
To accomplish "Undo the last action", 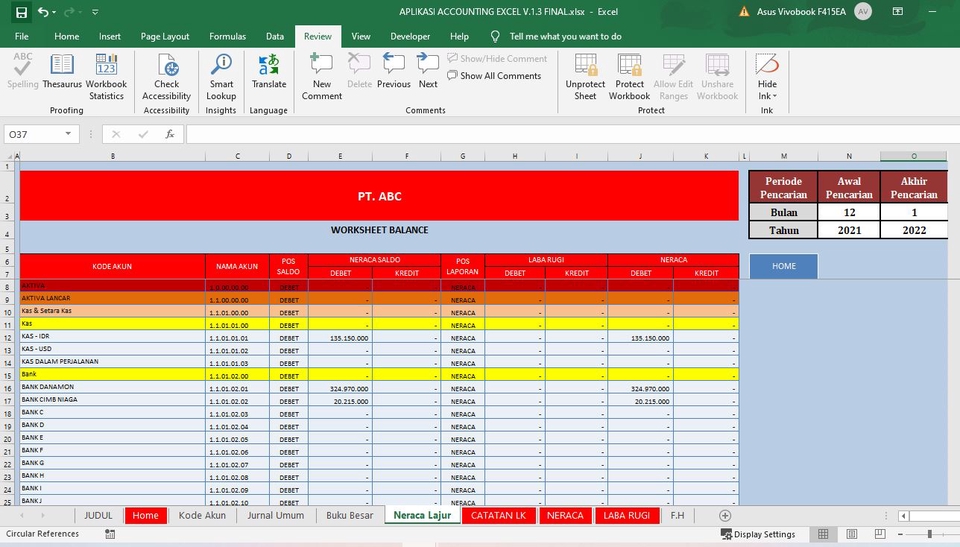I will click(x=43, y=12).
